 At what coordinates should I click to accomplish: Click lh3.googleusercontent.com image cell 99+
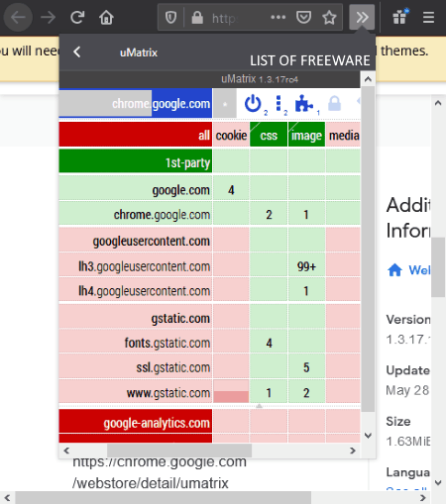pos(306,265)
